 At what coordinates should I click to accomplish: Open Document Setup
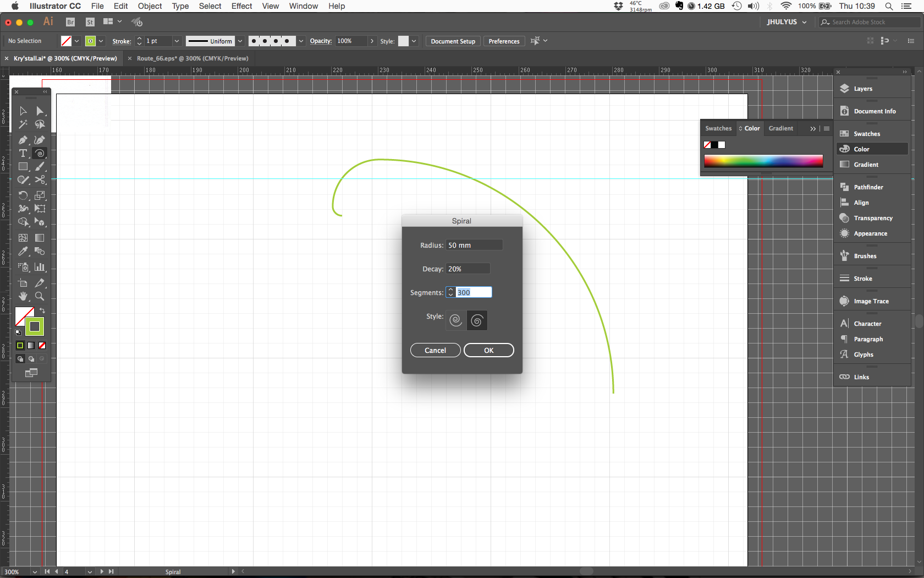click(453, 41)
